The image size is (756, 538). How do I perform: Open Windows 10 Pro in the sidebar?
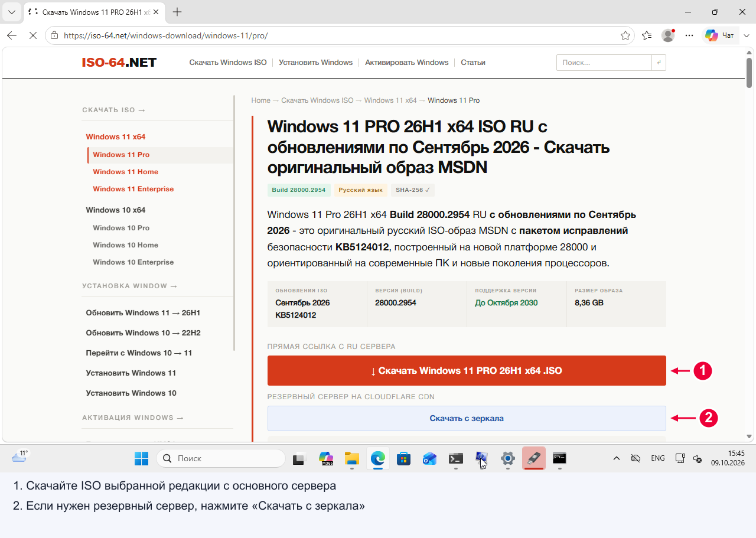point(121,228)
